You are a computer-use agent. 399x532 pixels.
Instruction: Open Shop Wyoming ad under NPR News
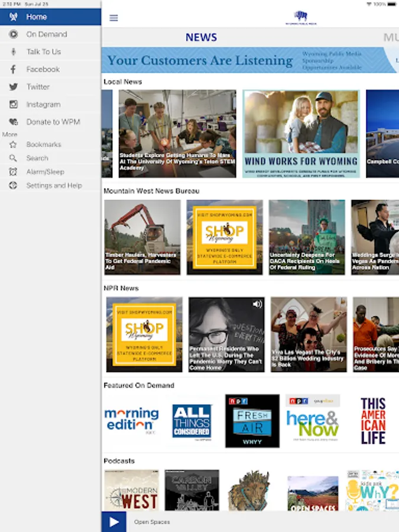[144, 335]
